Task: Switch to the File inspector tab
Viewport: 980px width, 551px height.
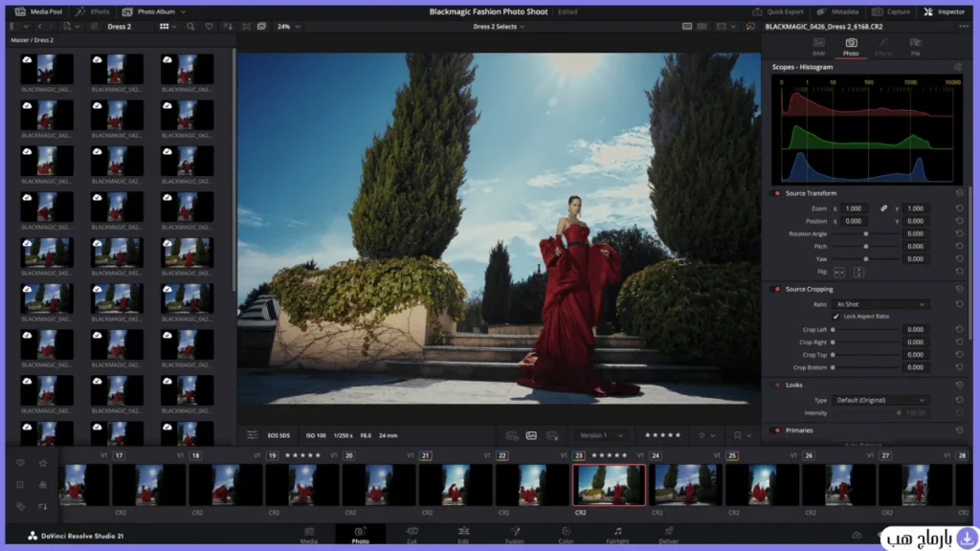Action: point(915,46)
